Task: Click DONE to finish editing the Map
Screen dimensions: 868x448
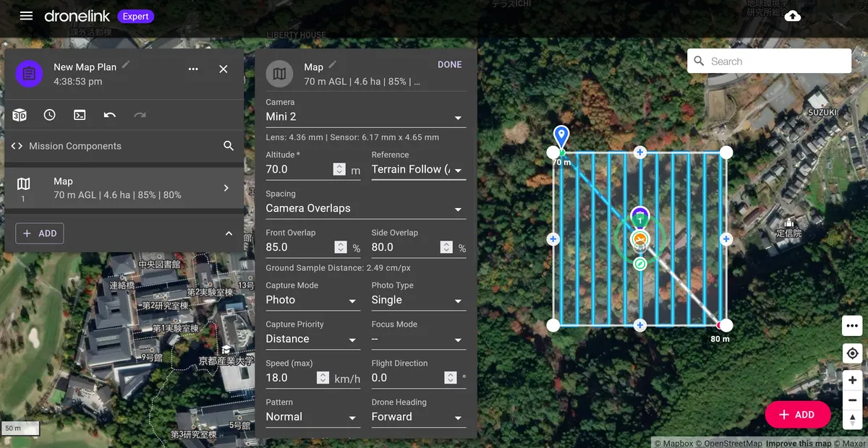Action: pos(449,64)
